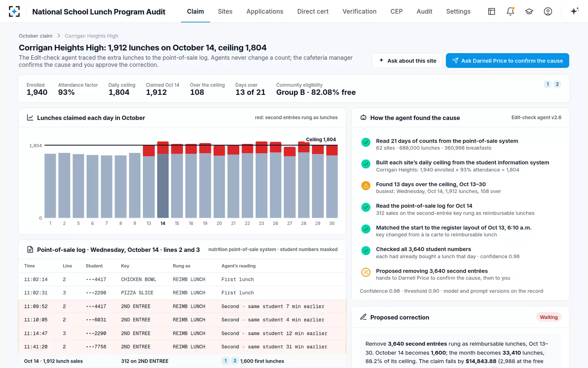Select the October 14 bar in the chart
This screenshot has width=588, height=368.
[163, 180]
